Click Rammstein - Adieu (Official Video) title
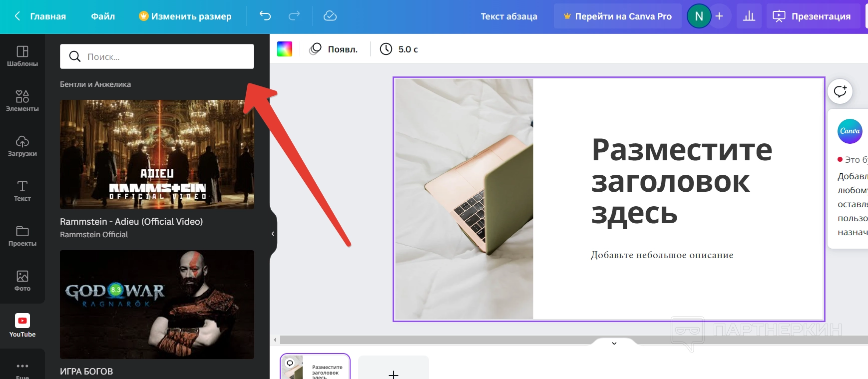The height and width of the screenshot is (379, 868). (131, 221)
